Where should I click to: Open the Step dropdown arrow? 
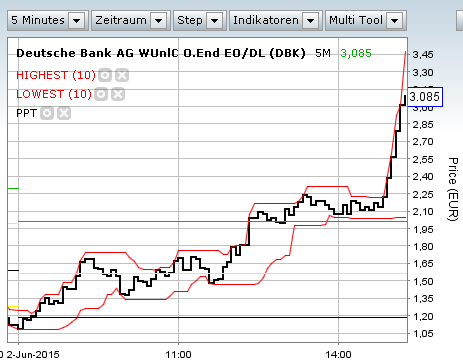point(215,21)
